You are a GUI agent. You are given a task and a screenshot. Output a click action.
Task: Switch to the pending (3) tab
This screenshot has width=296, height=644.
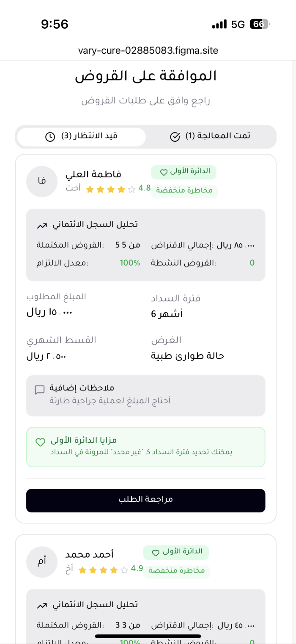pyautogui.click(x=82, y=137)
